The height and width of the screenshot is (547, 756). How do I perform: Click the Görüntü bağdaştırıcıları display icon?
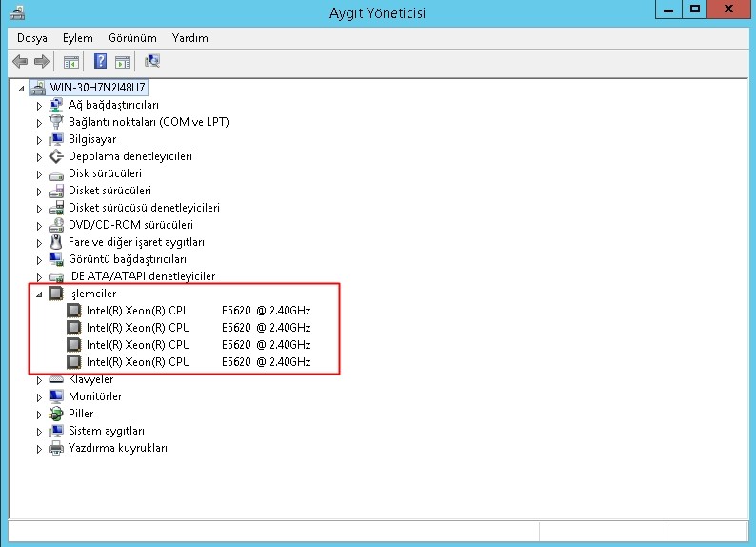pyautogui.click(x=56, y=259)
